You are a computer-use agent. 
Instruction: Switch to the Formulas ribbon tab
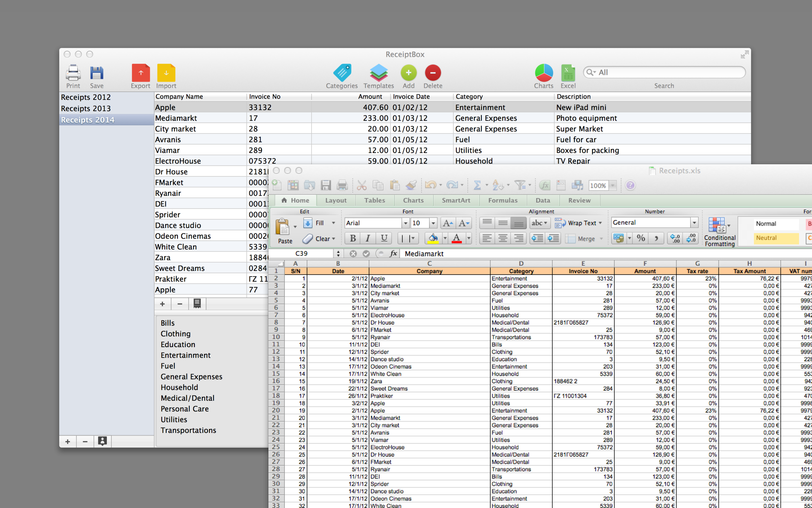point(503,201)
